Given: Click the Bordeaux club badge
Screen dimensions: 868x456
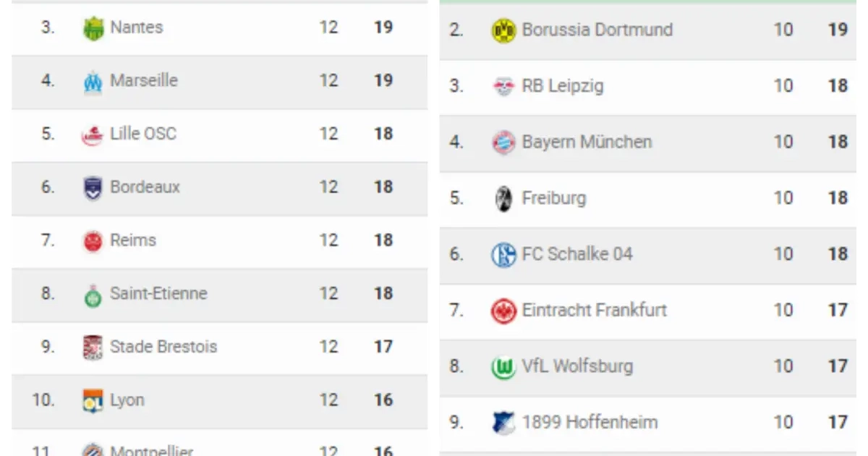Looking at the screenshot, I should coord(93,188).
